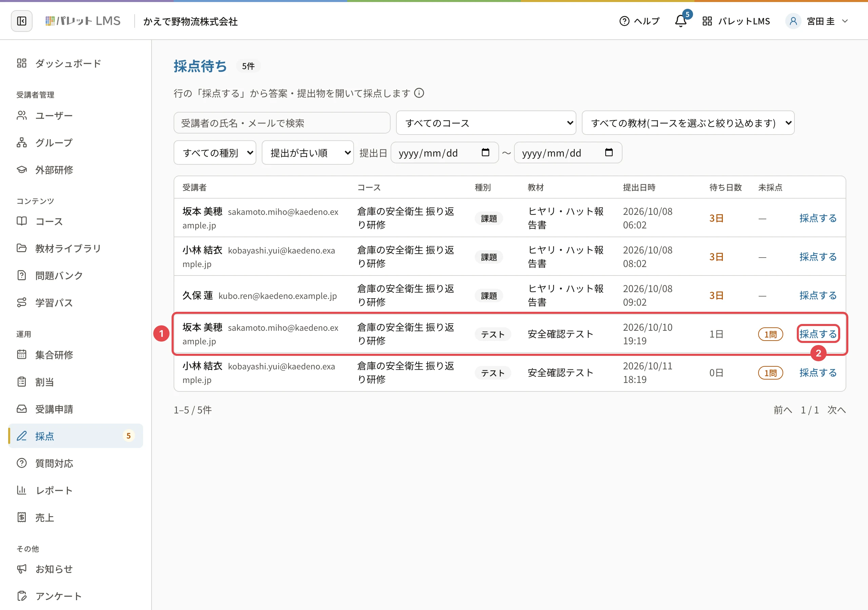This screenshot has width=868, height=610.
Task: Click the 割当 clipboard icon
Action: pos(22,382)
